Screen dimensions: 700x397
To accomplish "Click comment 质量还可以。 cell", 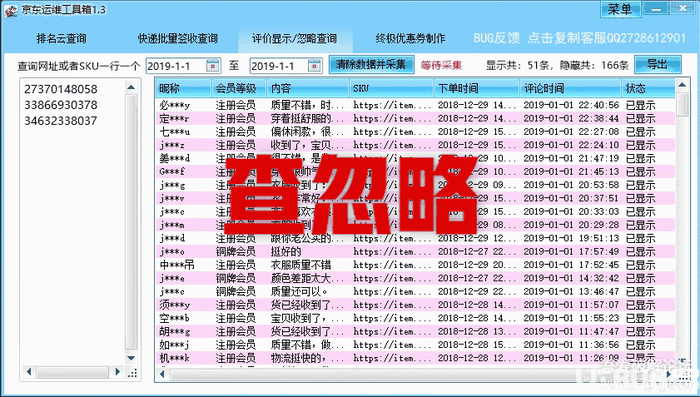I will [300, 292].
